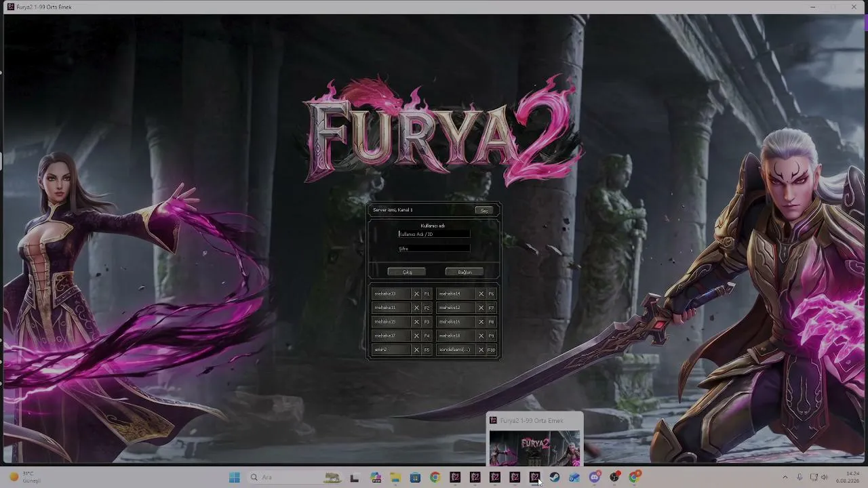Click the Seç button to choose server
This screenshot has height=488, width=868.
pyautogui.click(x=484, y=211)
